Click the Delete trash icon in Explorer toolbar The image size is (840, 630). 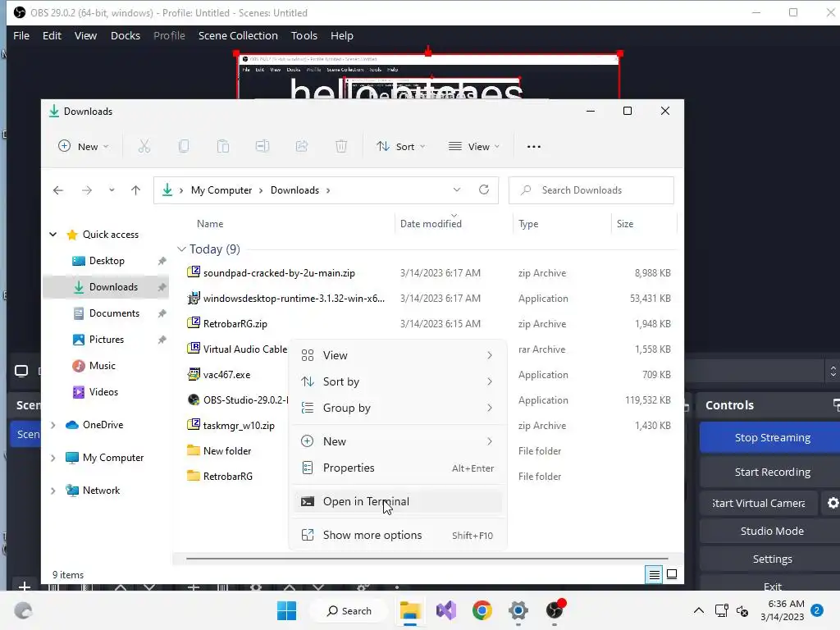(341, 146)
